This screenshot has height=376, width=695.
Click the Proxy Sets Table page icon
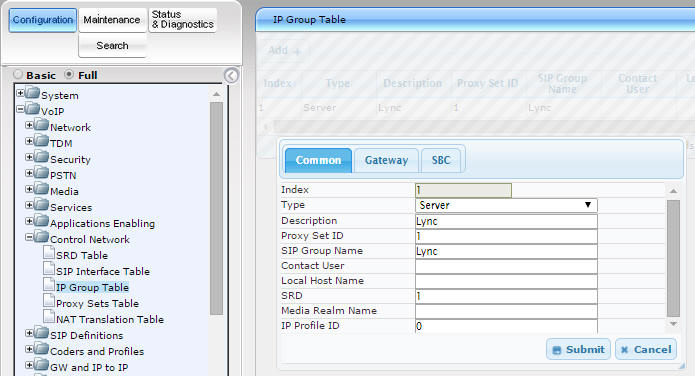click(x=49, y=301)
